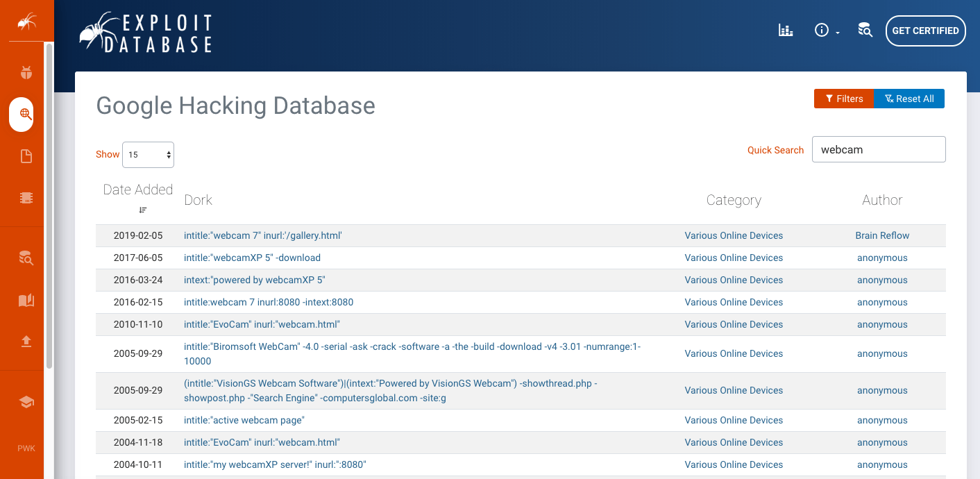Open the intext:"powered by webcamXP 5" dork

point(255,280)
